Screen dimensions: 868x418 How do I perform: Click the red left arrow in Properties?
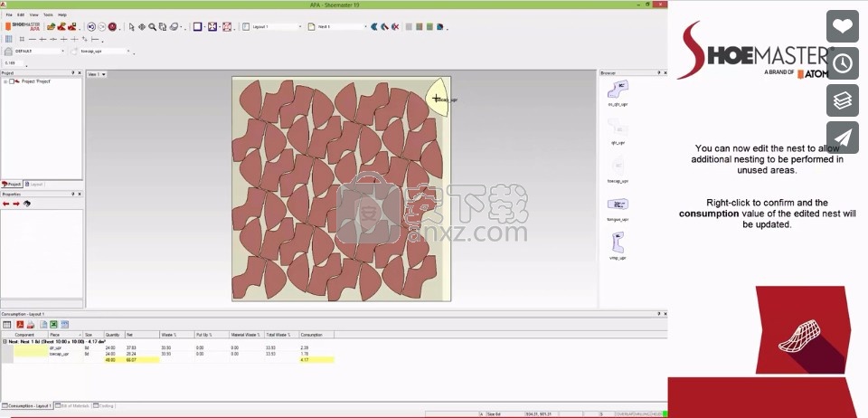(6, 204)
